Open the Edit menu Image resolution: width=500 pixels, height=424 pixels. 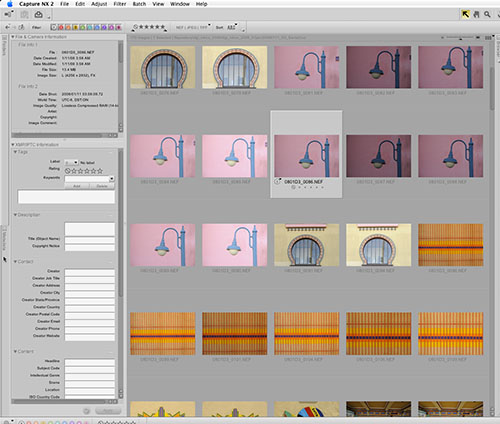pos(80,4)
